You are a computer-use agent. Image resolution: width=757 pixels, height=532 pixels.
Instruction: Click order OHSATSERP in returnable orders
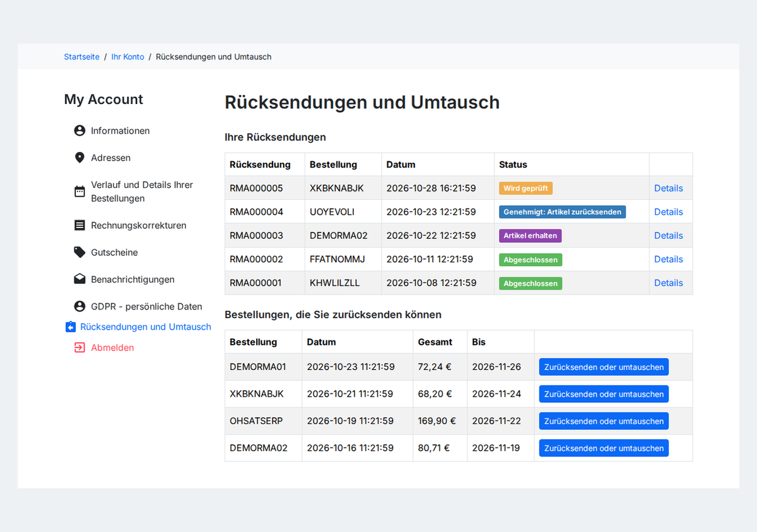(x=256, y=421)
